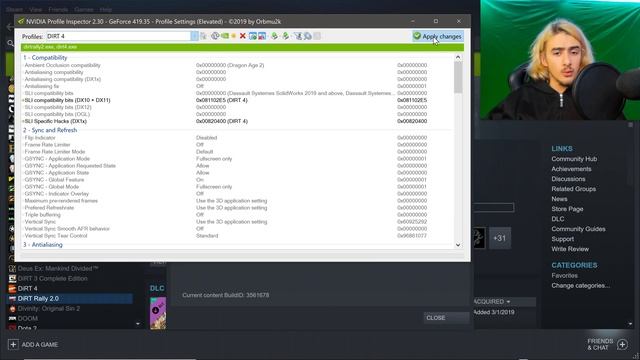The image size is (640, 360).
Task: Click the remove application from profile icon
Action: click(262, 36)
